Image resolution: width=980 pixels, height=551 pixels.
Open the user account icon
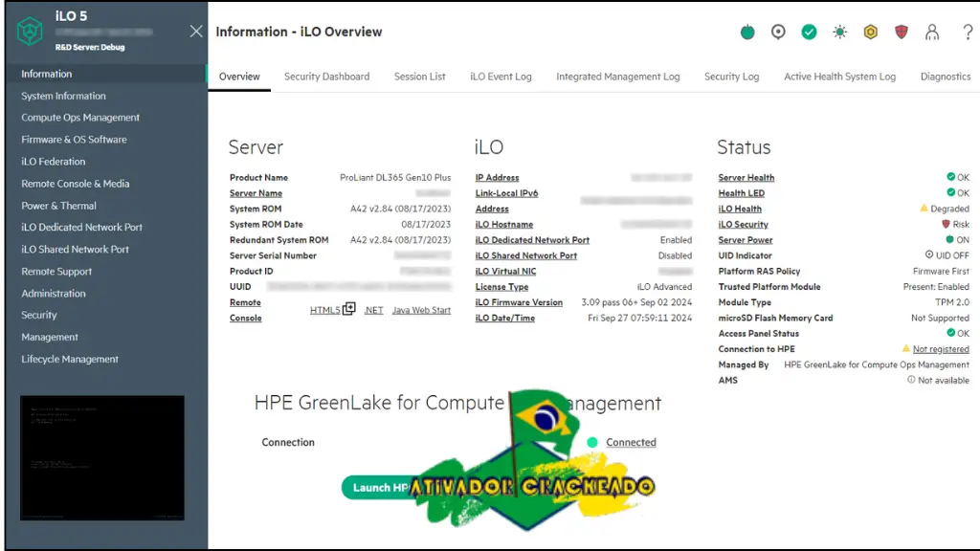click(932, 32)
